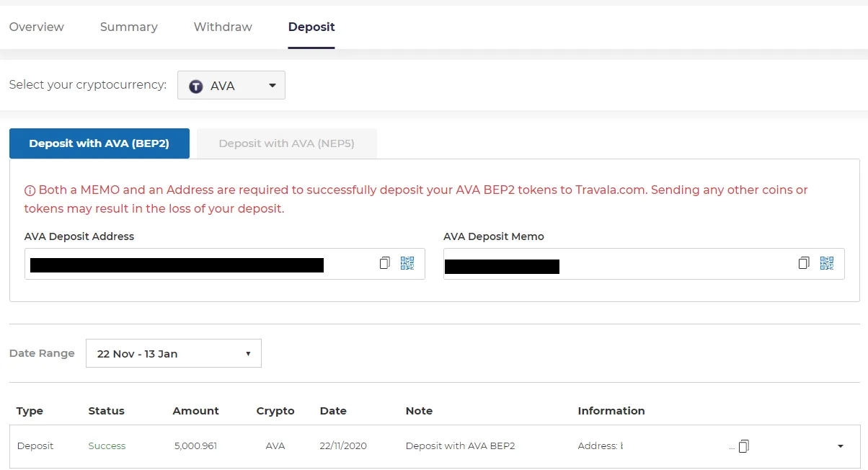Viewport: 868px width, 470px height.
Task: Click the 5,000.961 amount cell
Action: (x=195, y=446)
